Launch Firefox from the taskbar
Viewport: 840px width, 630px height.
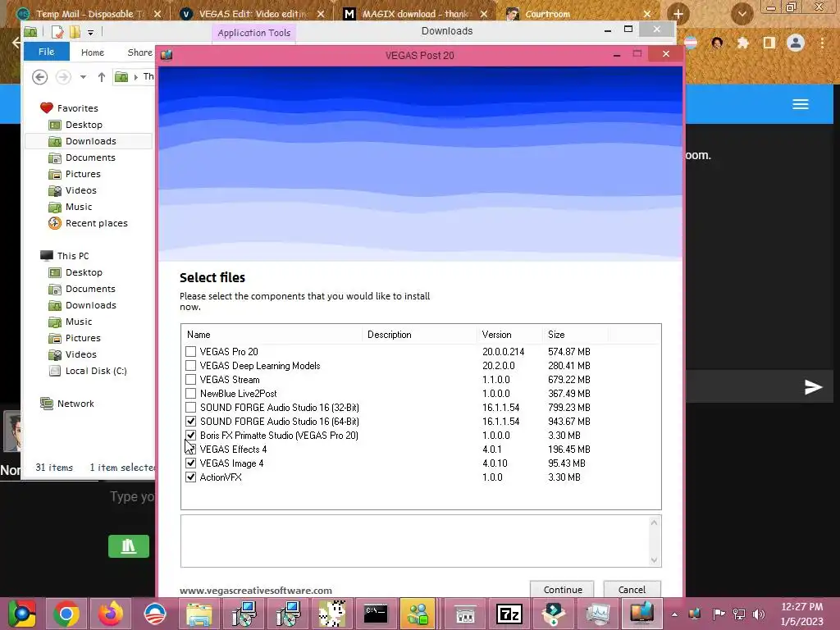pyautogui.click(x=111, y=614)
